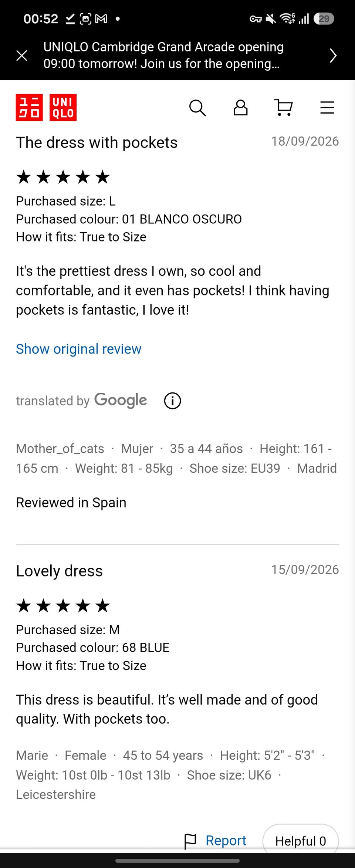
Task: Tap the UNIQLO Japanese katakana logo
Action: tap(29, 108)
